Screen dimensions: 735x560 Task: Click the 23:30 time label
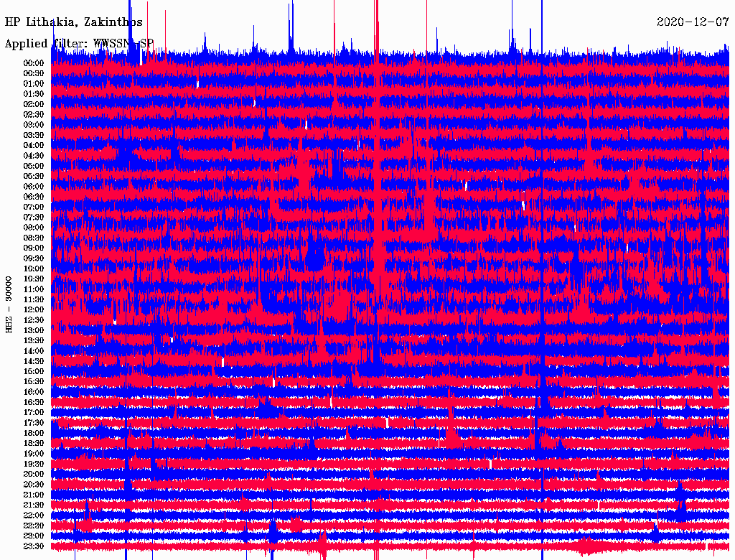coord(34,547)
